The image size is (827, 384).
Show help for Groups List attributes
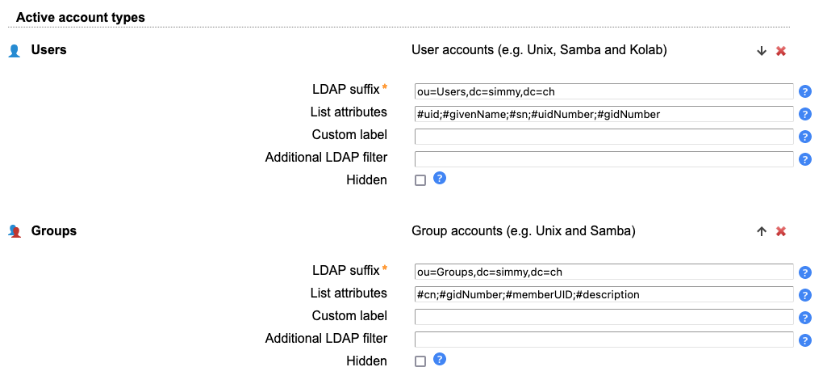805,295
